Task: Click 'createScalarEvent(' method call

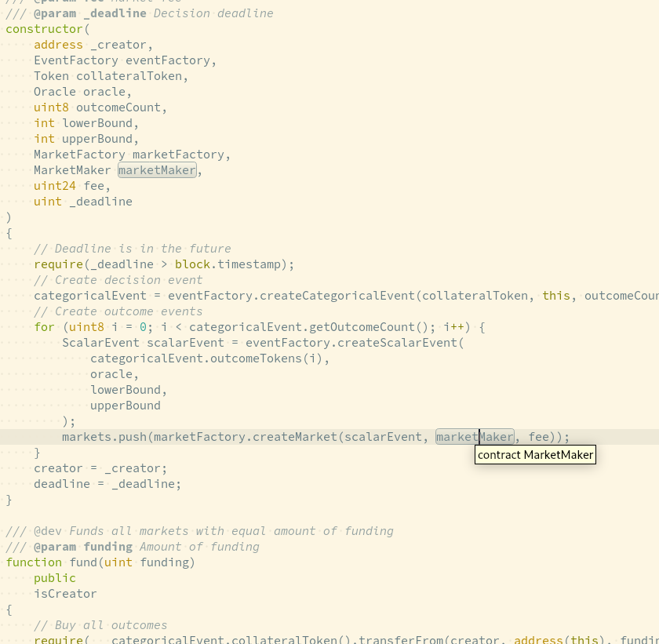Action: click(401, 343)
